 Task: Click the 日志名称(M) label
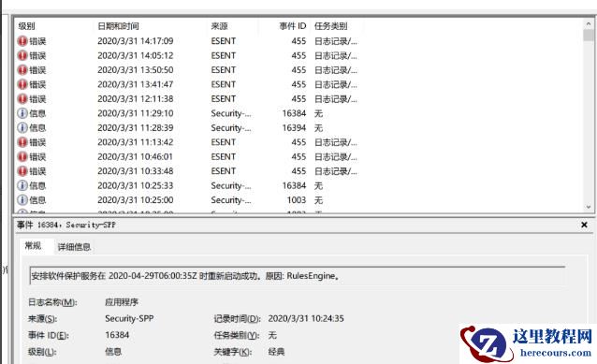coord(52,302)
